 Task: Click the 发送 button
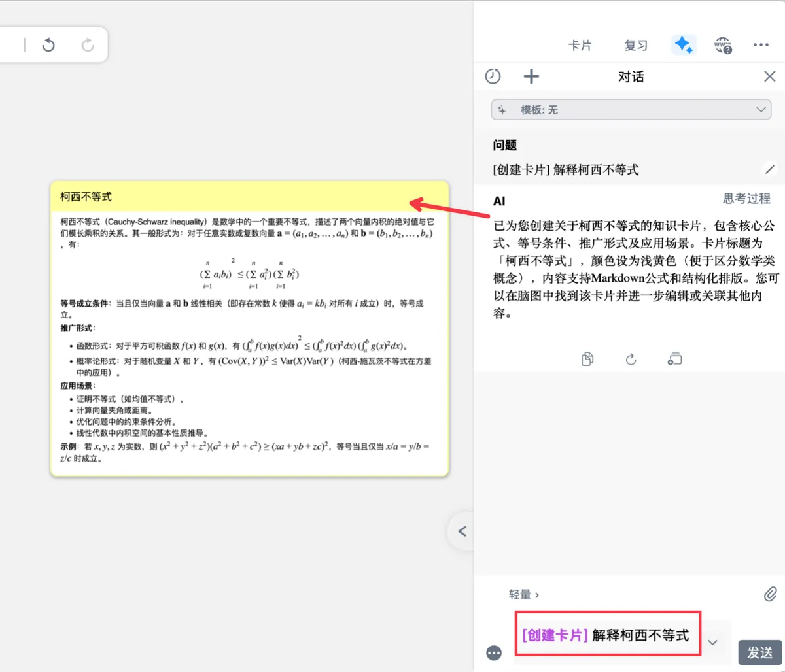pyautogui.click(x=760, y=652)
